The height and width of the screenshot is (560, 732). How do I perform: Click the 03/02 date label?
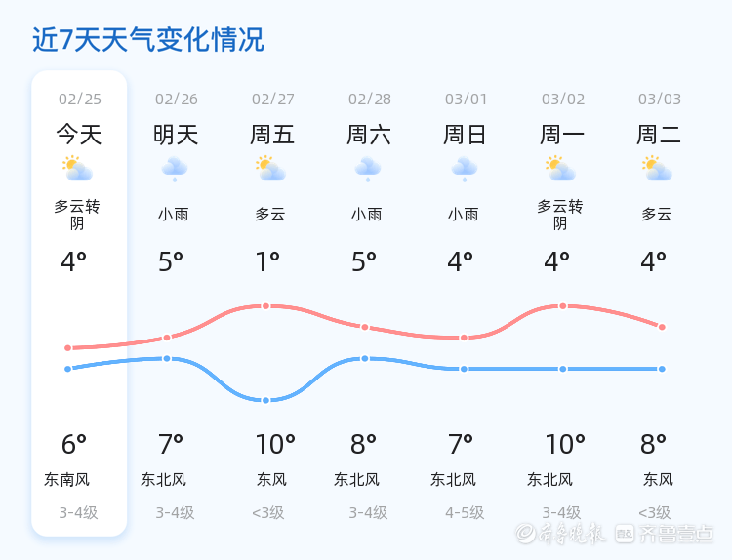(x=563, y=99)
